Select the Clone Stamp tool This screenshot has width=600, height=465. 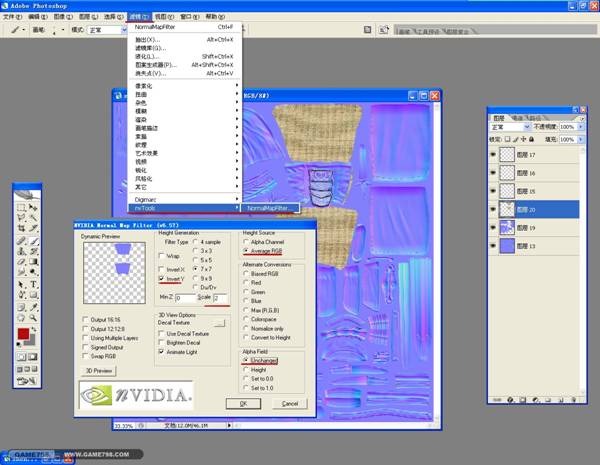click(21, 251)
